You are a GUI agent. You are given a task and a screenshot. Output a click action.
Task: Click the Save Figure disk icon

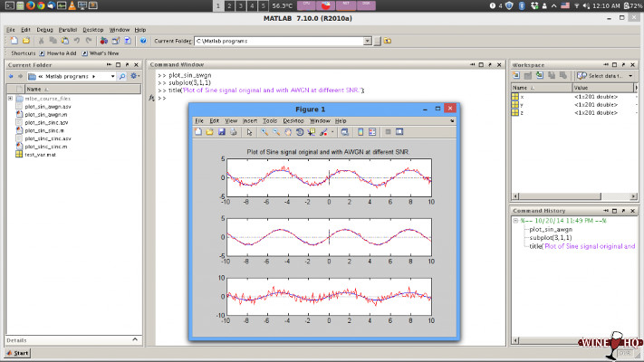[x=222, y=132]
